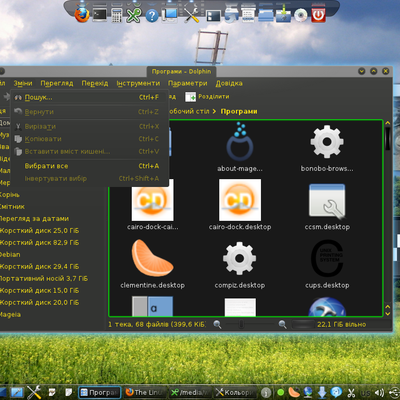Click the US keyboard layout indicator
The height and width of the screenshot is (400, 400).
(x=366, y=393)
